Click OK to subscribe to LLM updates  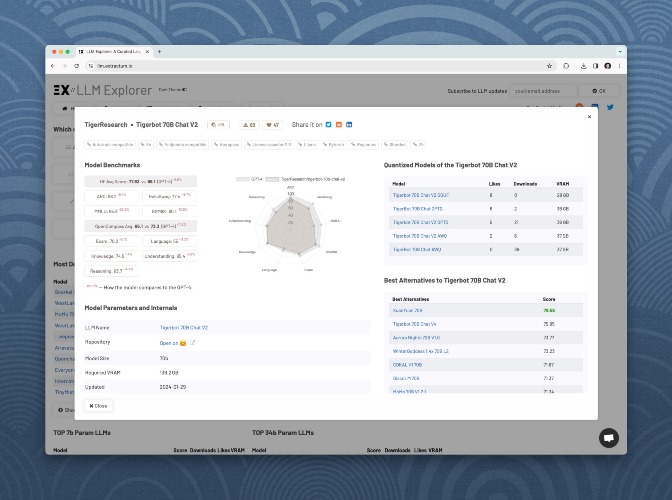[x=599, y=91]
